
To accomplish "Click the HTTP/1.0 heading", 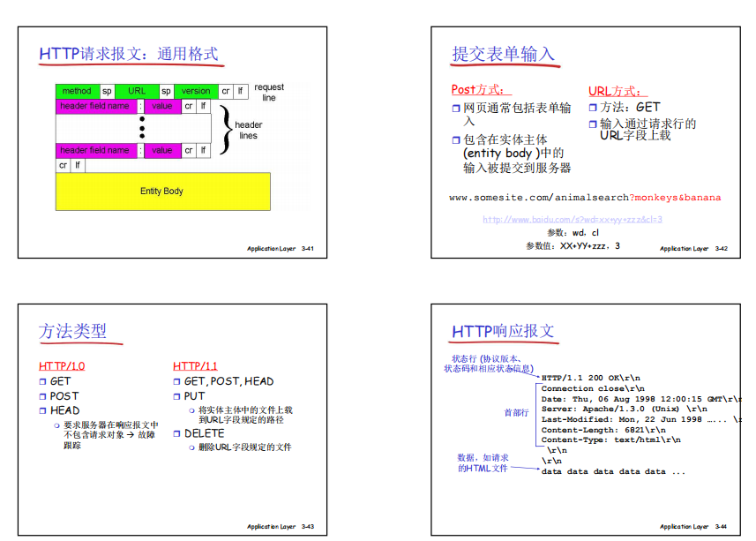I will click(62, 366).
